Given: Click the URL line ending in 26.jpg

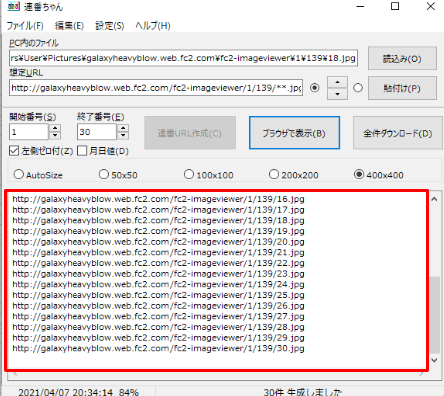Looking at the screenshot, I should coord(158,306).
